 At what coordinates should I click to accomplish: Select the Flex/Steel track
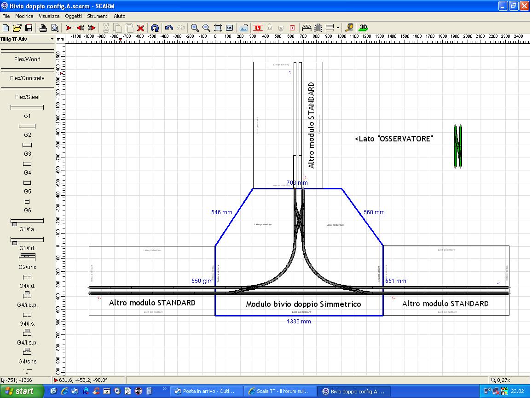[27, 93]
